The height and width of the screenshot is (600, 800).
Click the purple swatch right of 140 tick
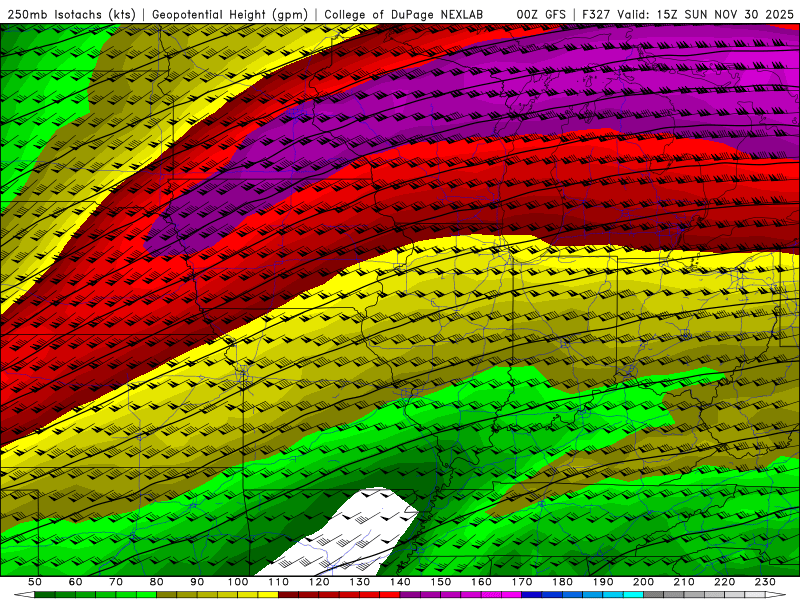(410, 595)
